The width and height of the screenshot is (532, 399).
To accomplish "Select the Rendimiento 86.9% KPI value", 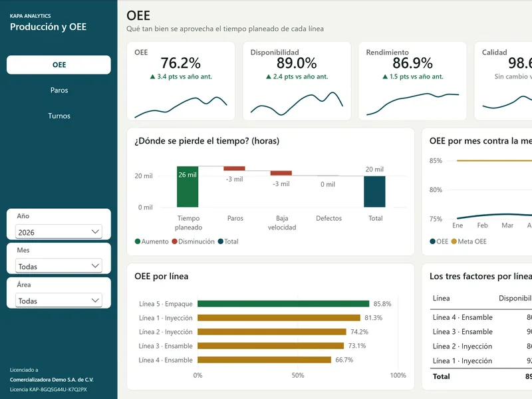I will coord(412,63).
